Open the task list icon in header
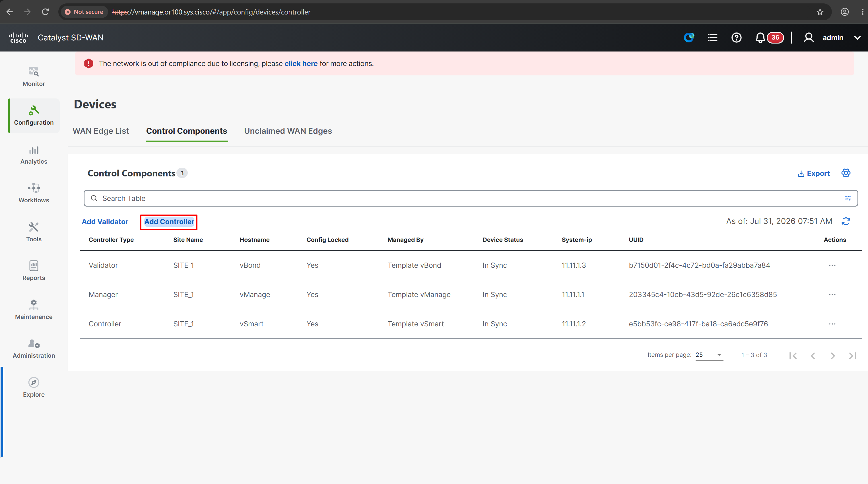 coord(712,37)
